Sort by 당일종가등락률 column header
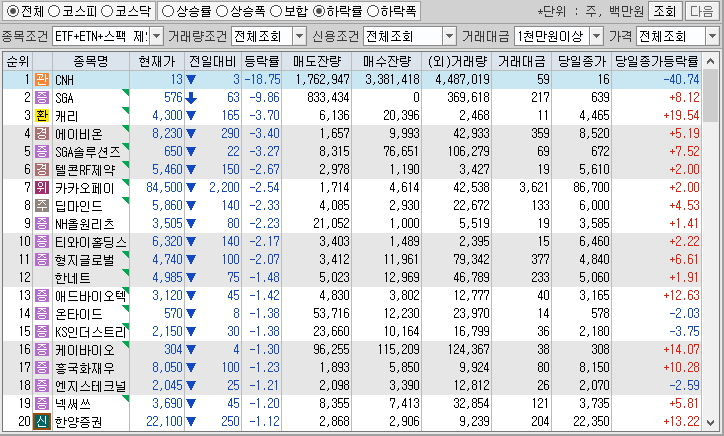The image size is (724, 436). coord(656,61)
